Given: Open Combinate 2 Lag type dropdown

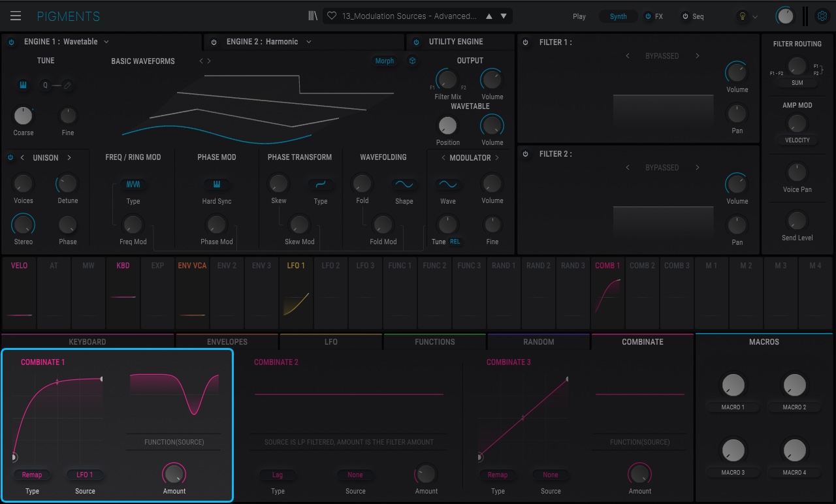Looking at the screenshot, I should pos(278,475).
